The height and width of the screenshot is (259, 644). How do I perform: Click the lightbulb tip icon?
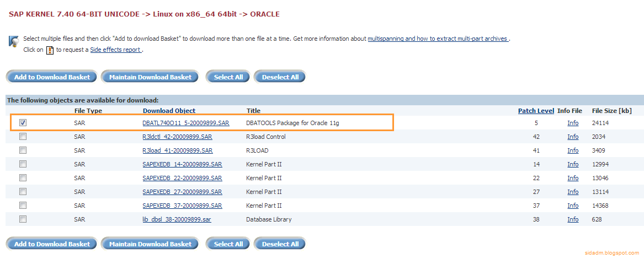14,41
